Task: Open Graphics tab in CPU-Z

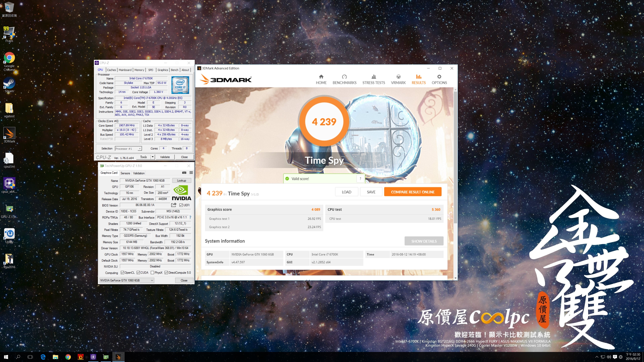Action: pos(163,70)
